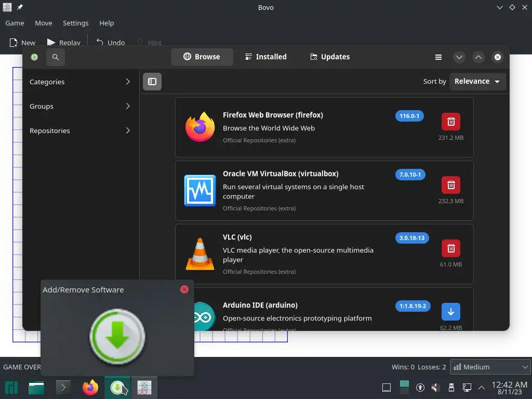Minimize the Pamac window with down chevron
Image resolution: width=532 pixels, height=399 pixels.
pyautogui.click(x=459, y=57)
